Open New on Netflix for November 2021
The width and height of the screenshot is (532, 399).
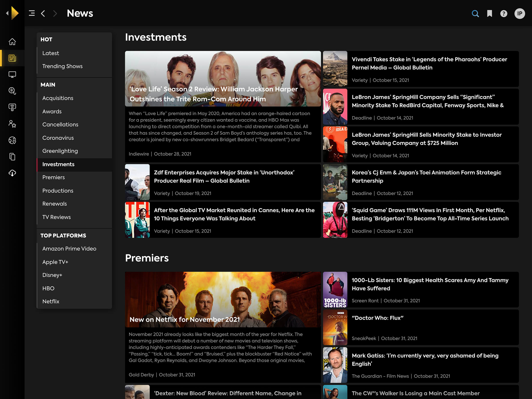[185, 319]
